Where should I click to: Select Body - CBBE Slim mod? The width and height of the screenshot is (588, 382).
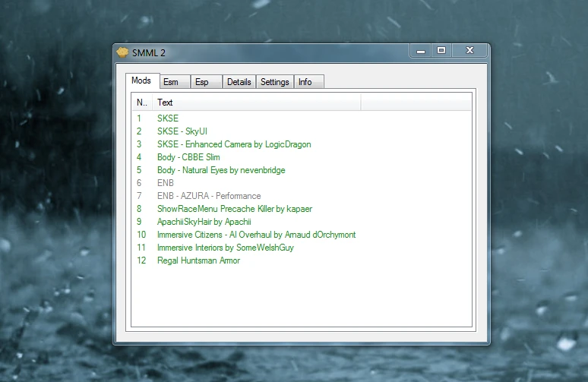[188, 157]
